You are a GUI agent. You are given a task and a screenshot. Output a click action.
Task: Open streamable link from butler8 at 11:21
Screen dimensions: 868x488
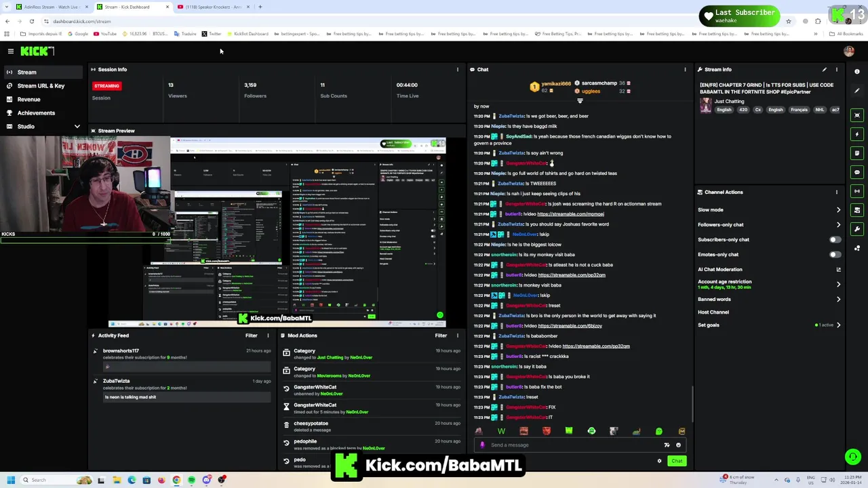pyautogui.click(x=570, y=214)
